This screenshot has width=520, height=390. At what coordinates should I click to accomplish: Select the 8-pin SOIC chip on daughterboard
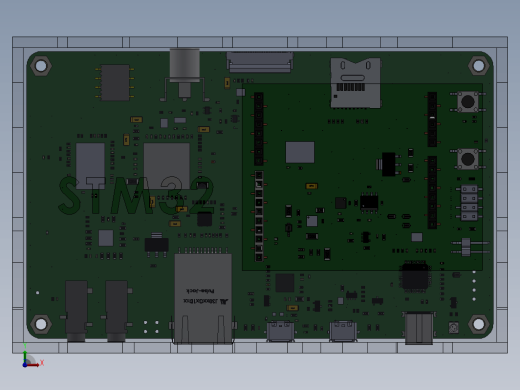click(x=369, y=202)
